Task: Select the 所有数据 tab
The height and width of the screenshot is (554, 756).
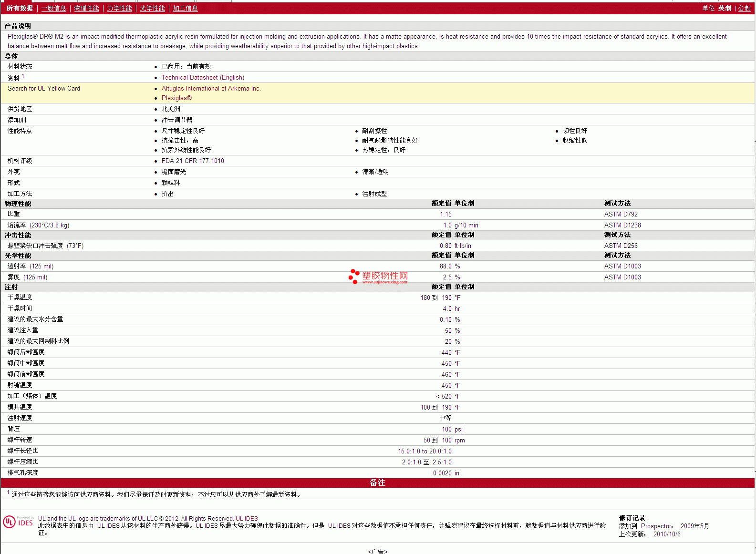Action: pyautogui.click(x=20, y=9)
